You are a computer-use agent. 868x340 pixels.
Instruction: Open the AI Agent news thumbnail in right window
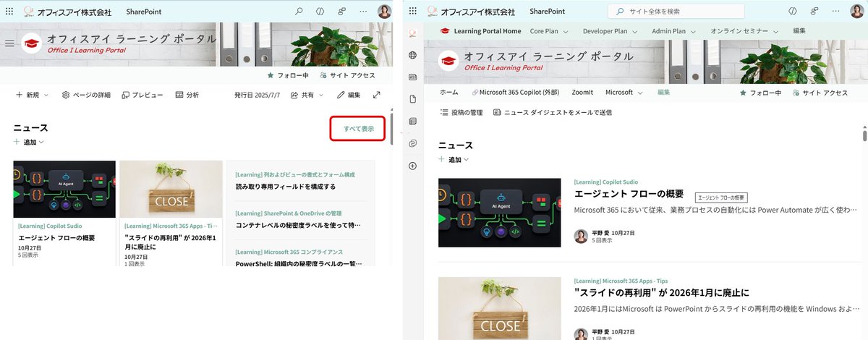[500, 213]
